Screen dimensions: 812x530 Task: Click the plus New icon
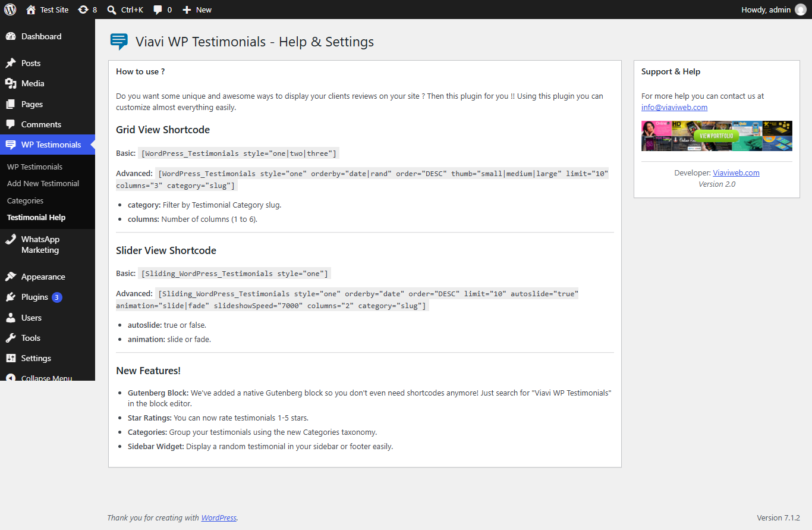tap(187, 10)
